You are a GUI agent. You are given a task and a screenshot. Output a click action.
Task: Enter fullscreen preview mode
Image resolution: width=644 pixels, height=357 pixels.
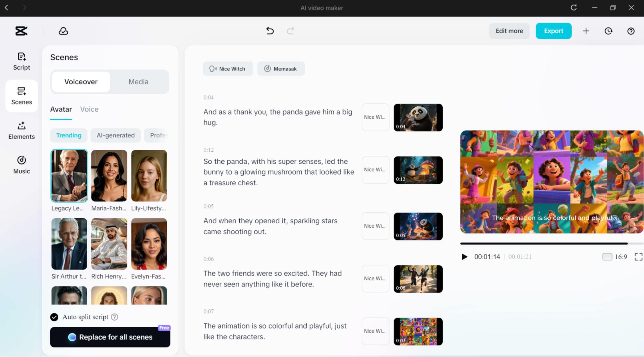coord(638,257)
